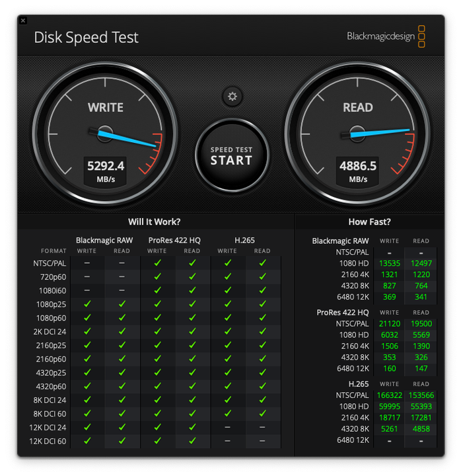Click the H.265 NTSC/PAL write value 166322
Image resolution: width=461 pixels, height=476 pixels.
coord(389,395)
